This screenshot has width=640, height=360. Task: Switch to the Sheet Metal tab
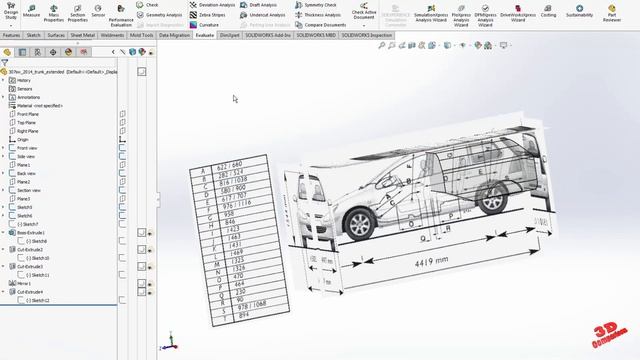(82, 36)
